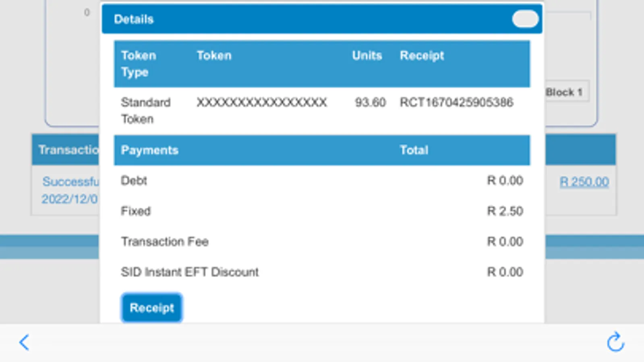
Task: Open the R 250.00 transaction amount link
Action: (x=584, y=182)
